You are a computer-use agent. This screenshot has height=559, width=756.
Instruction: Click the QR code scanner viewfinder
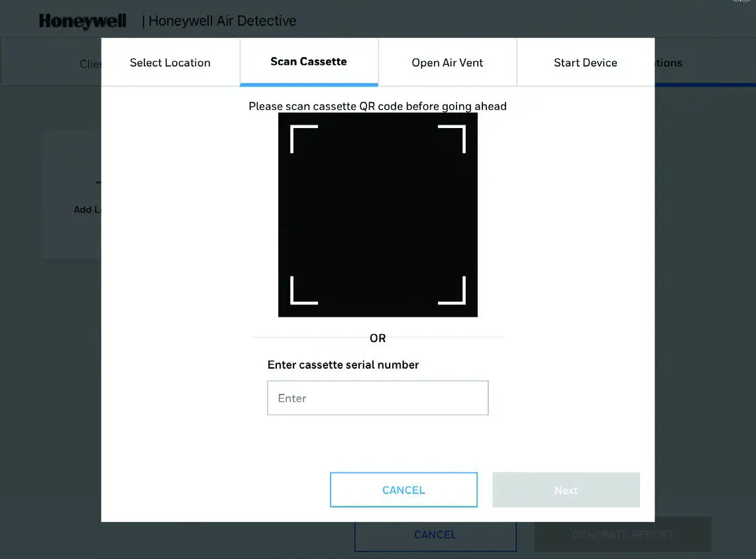tap(378, 215)
